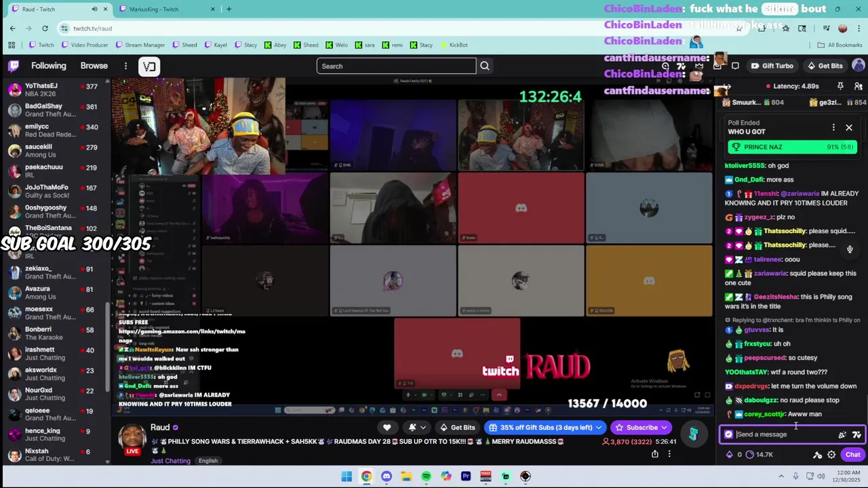Toggle notifications bell for Raud
The width and height of the screenshot is (868, 488).
tap(412, 428)
